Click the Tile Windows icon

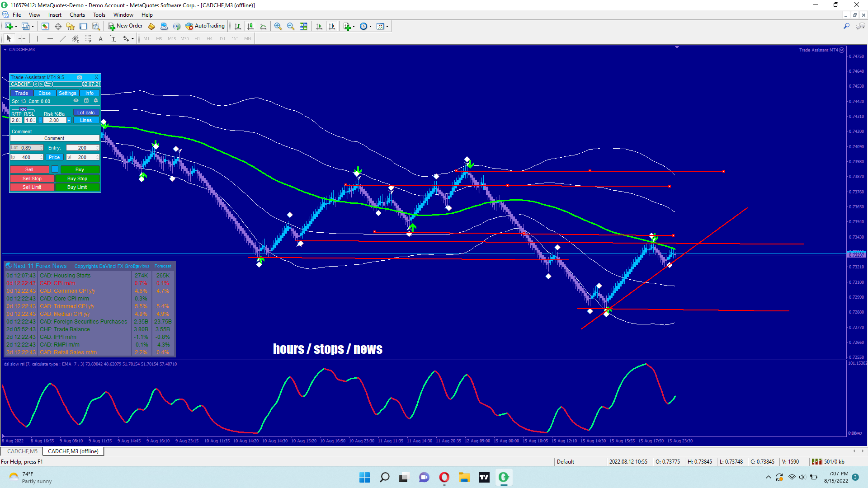pyautogui.click(x=303, y=26)
